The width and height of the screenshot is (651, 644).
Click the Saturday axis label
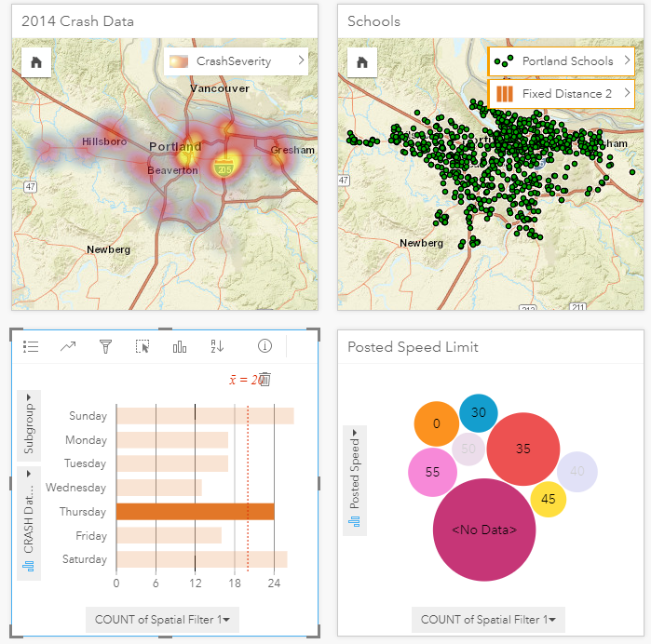(x=85, y=559)
